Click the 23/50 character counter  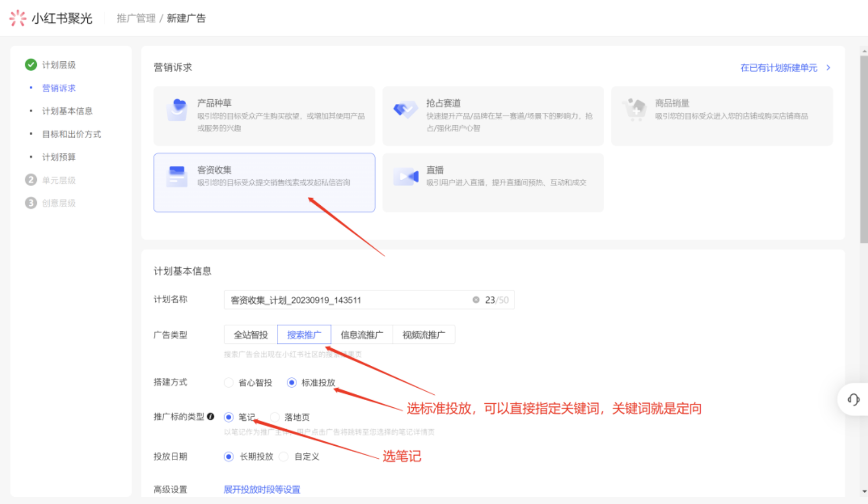pos(497,300)
